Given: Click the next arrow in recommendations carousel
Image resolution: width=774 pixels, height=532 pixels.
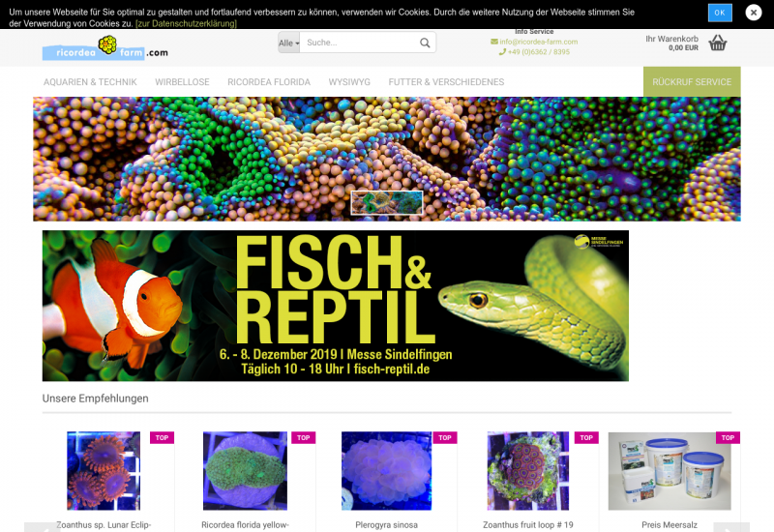Looking at the screenshot, I should (x=731, y=527).
